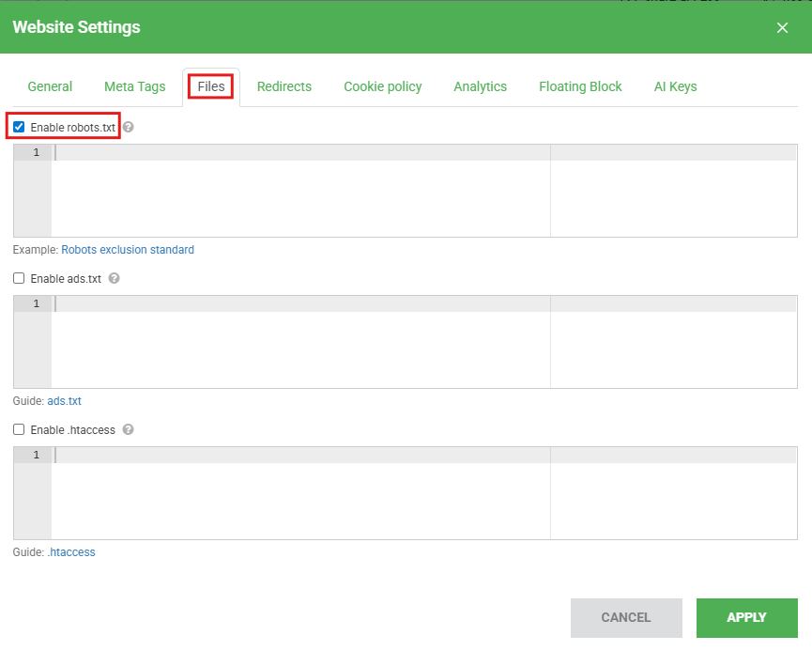The image size is (812, 651).
Task: Open the Robots exclusion standard link
Action: pyautogui.click(x=128, y=250)
